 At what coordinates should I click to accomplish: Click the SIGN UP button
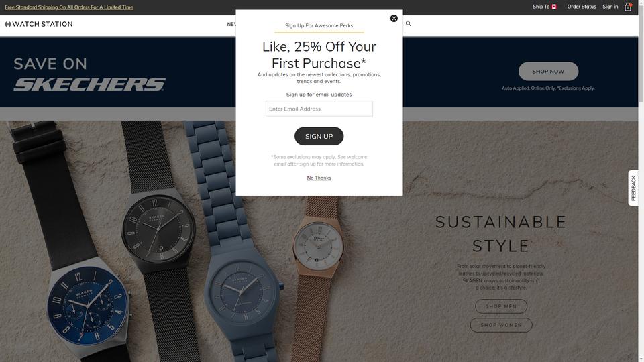319,136
